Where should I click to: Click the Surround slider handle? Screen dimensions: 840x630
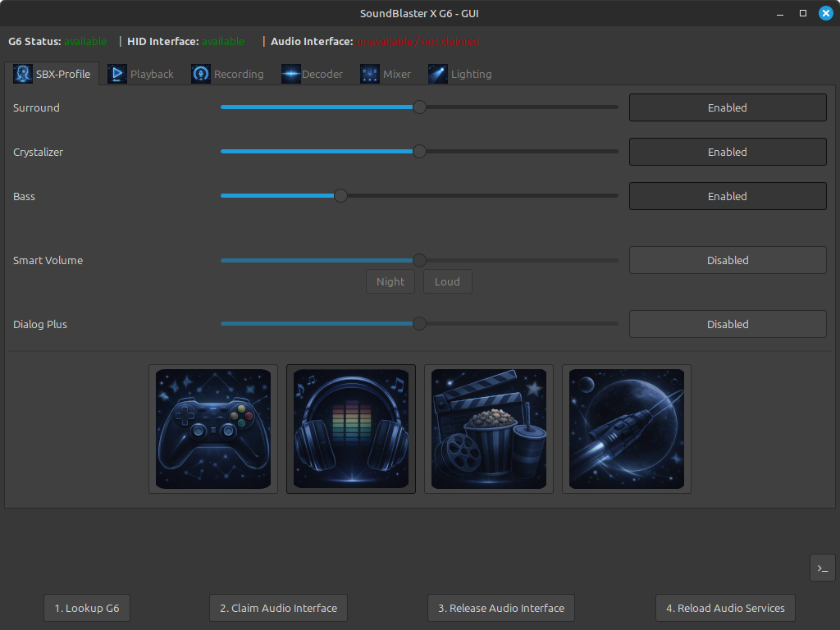coord(419,107)
